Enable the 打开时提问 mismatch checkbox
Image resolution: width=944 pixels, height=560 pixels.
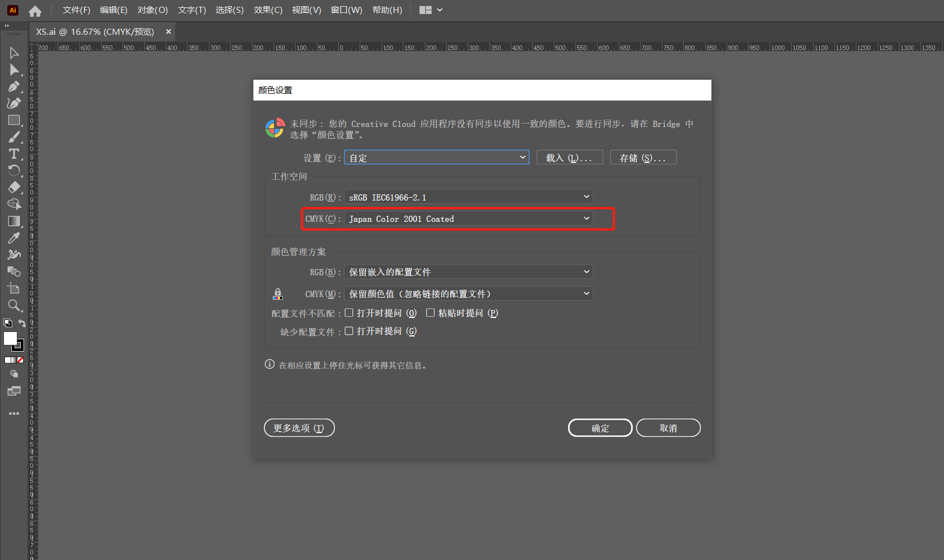coord(349,313)
